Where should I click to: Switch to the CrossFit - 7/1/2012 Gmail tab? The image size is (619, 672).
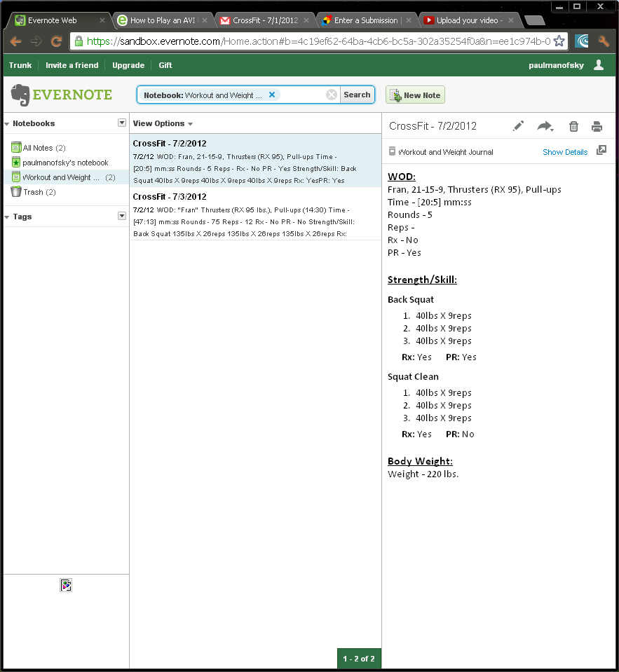[x=264, y=20]
